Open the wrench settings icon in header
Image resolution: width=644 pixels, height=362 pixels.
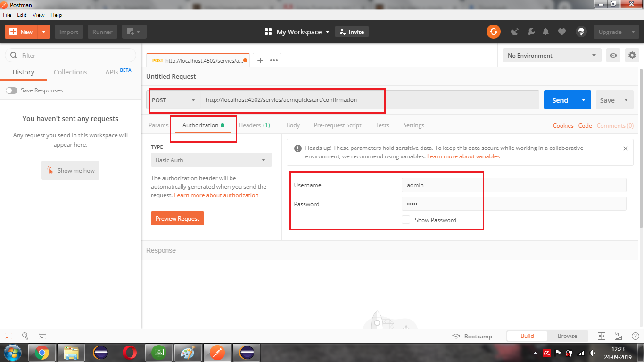click(531, 32)
